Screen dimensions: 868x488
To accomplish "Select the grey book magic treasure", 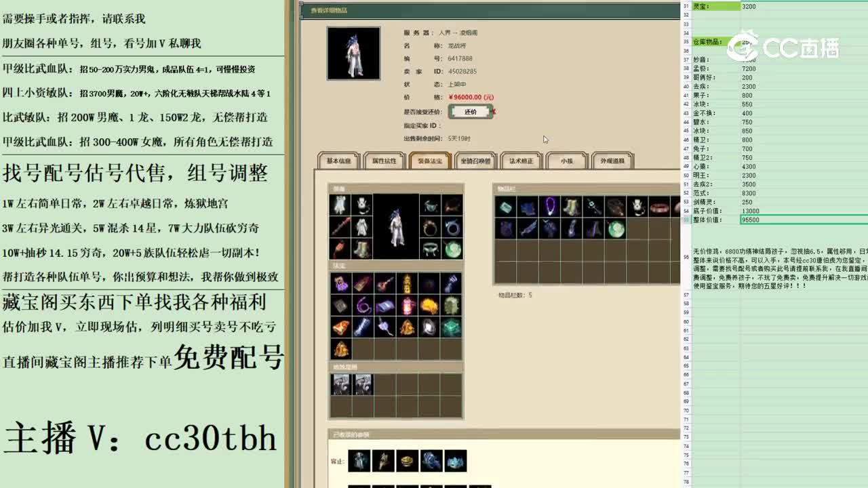I will point(341,306).
